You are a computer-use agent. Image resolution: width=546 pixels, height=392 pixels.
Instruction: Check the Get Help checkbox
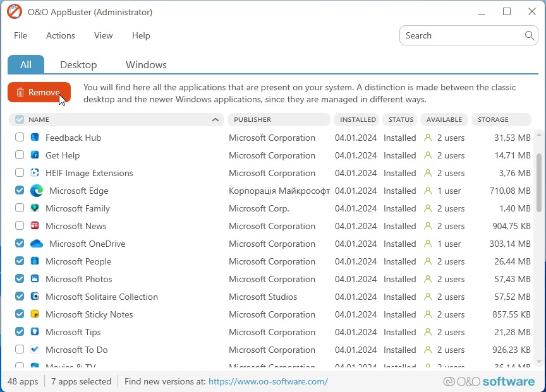click(20, 155)
